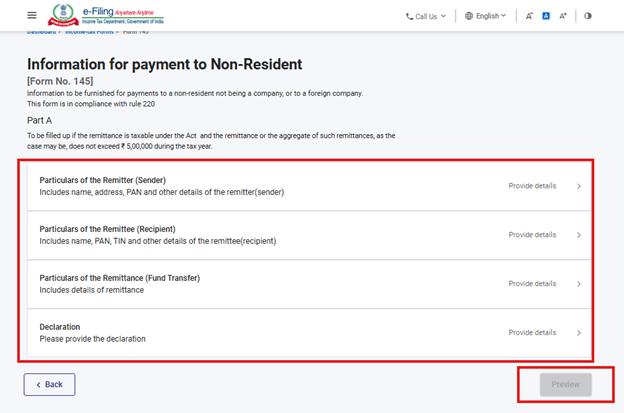Open the English language dropdown
The image size is (624, 413).
[490, 16]
